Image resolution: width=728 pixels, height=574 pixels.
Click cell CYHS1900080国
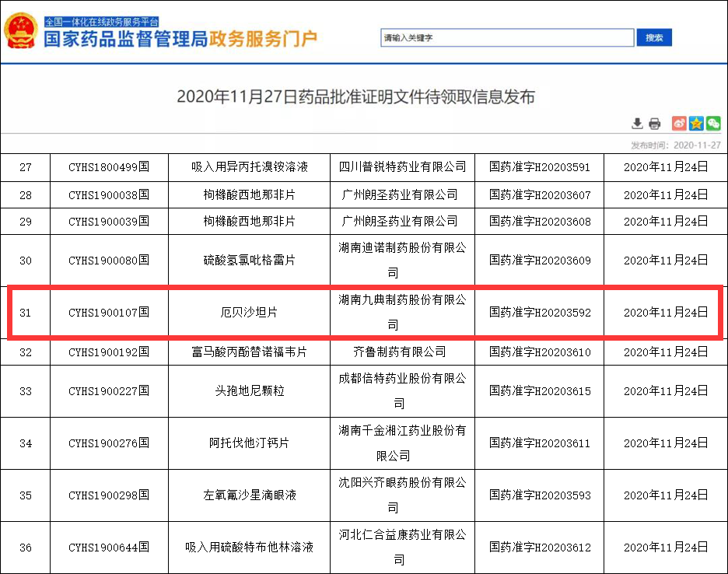[109, 260]
